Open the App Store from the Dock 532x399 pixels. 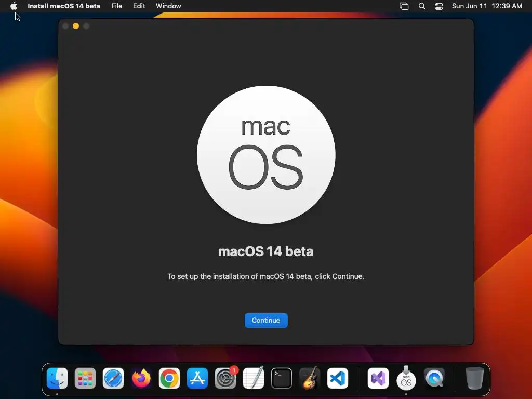click(197, 378)
